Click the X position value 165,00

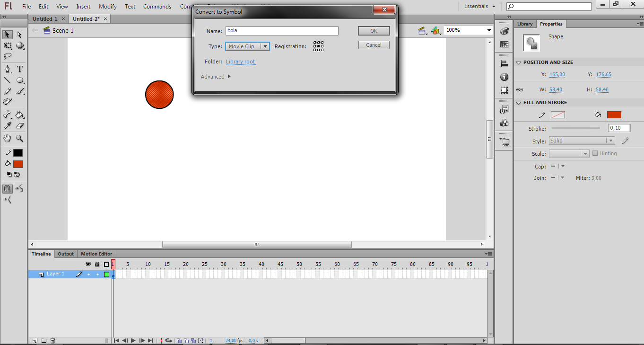[557, 74]
